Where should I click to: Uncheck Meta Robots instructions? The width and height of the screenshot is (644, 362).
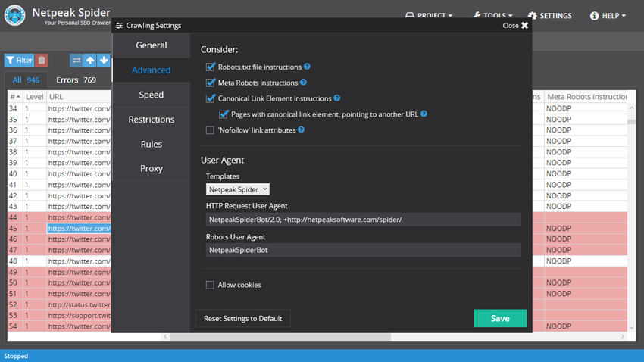(211, 83)
